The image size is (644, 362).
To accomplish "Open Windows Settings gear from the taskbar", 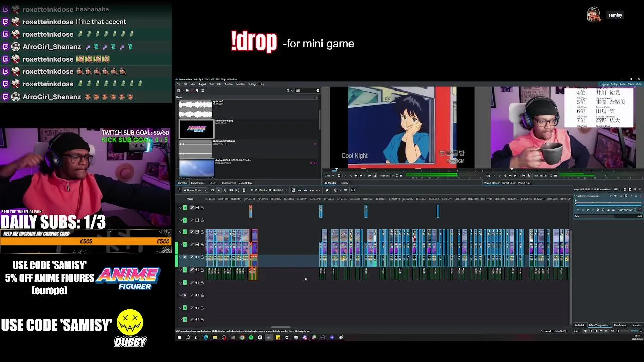I will 287,337.
